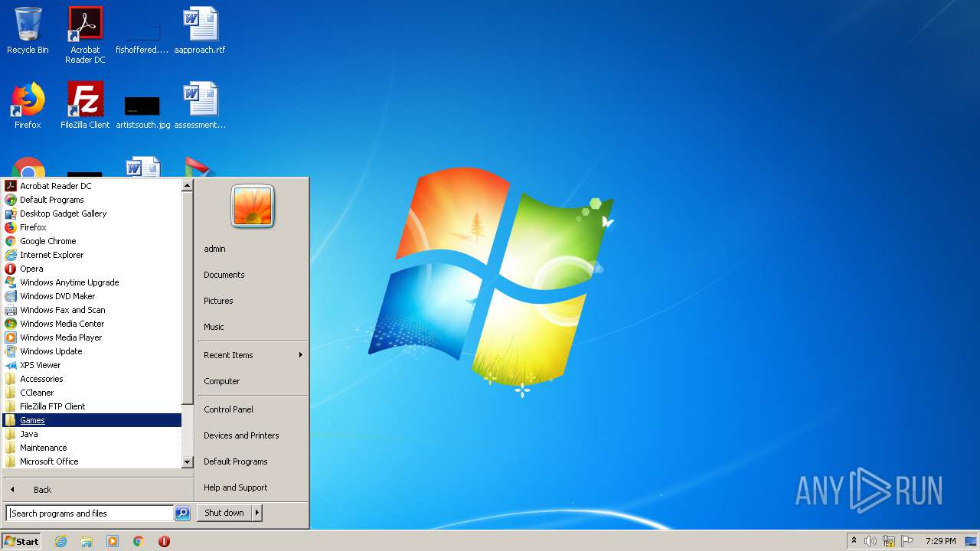The width and height of the screenshot is (980, 551).
Task: Open Windows Anytime Upgrade
Action: click(x=92, y=282)
